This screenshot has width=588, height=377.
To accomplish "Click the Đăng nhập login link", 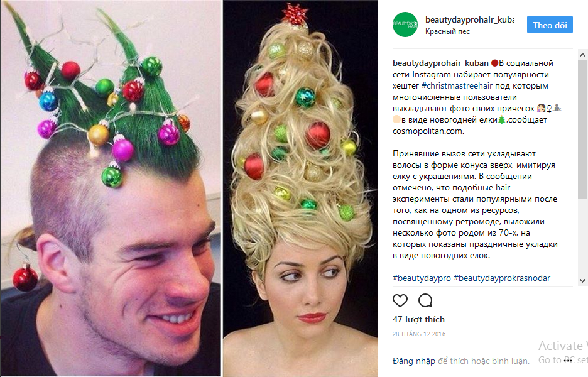I will click(414, 361).
